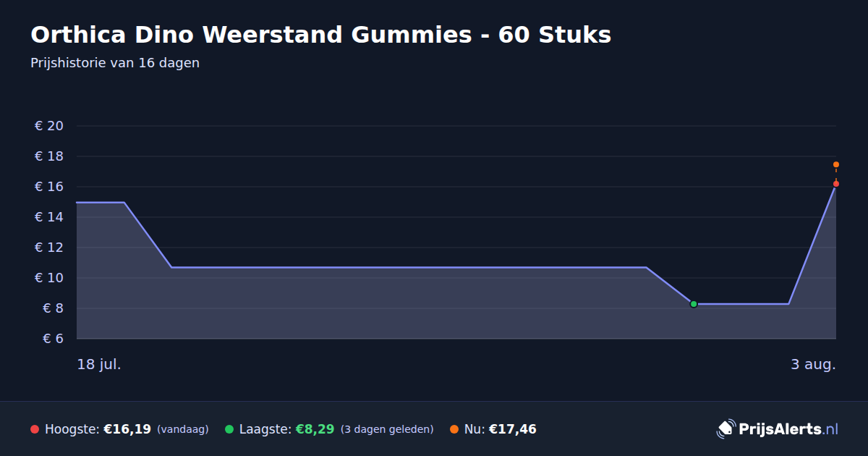Click the red Hoogste legend dot
The image size is (868, 456).
coord(35,429)
